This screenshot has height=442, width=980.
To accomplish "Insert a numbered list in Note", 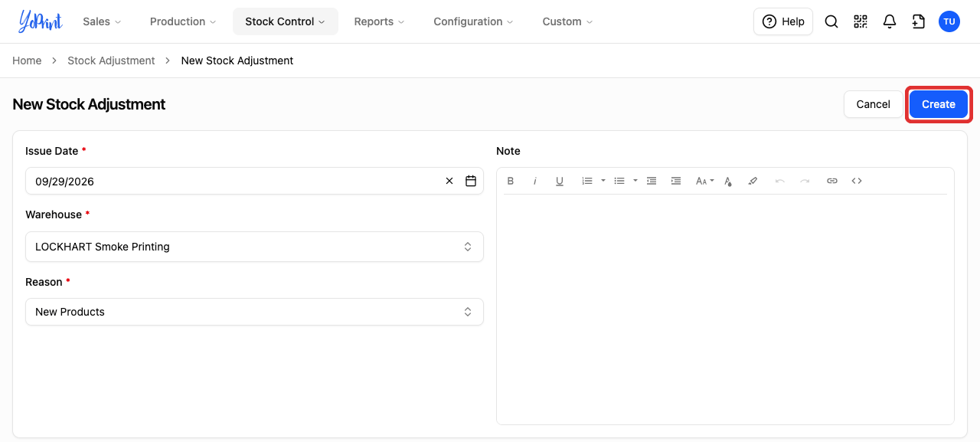I will pyautogui.click(x=587, y=181).
